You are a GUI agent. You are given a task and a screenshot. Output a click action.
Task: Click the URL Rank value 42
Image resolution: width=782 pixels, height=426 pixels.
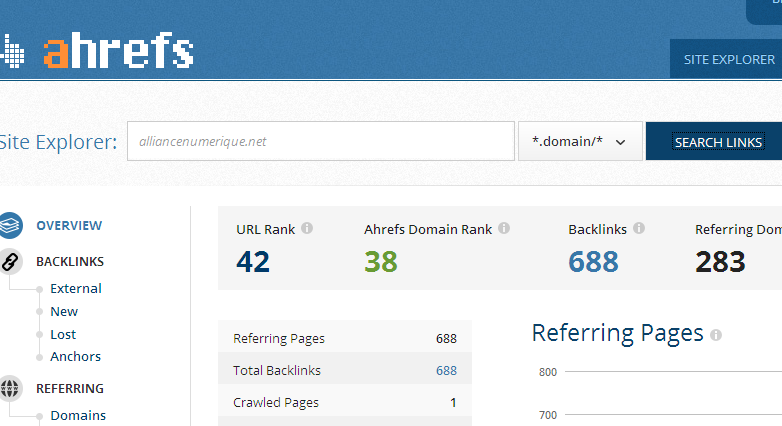(253, 261)
